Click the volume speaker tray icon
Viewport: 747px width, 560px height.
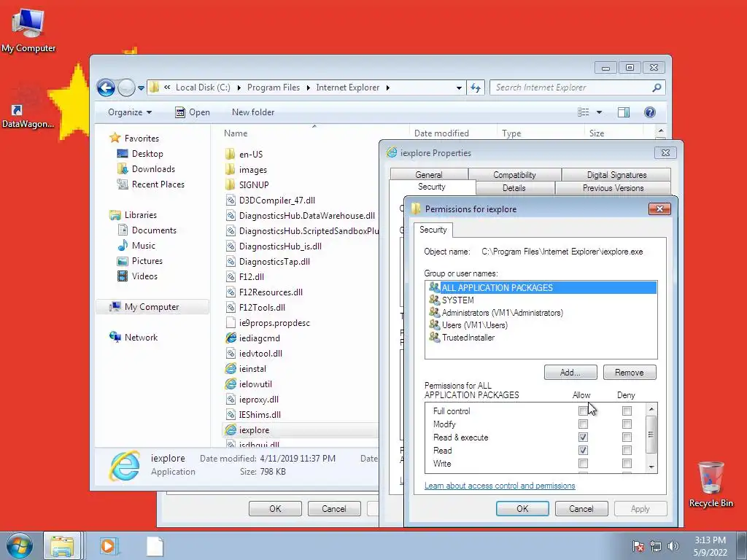click(673, 546)
